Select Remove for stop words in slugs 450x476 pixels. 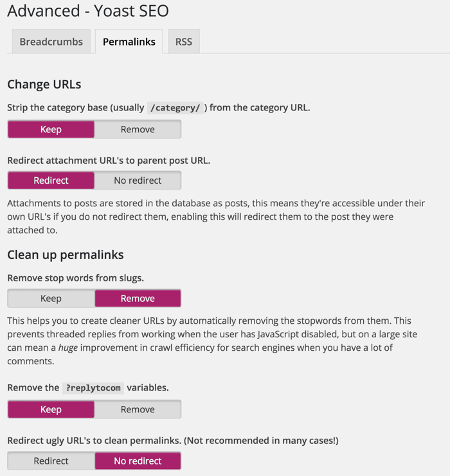(x=138, y=298)
